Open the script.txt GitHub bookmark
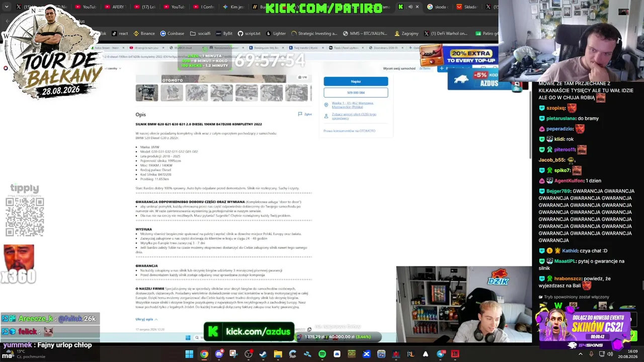 249,34
